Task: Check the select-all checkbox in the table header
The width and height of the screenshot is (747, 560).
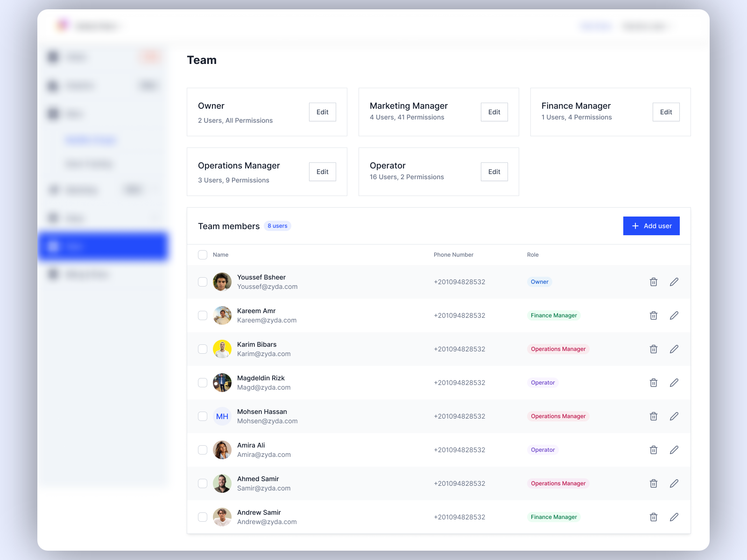Action: pyautogui.click(x=203, y=255)
